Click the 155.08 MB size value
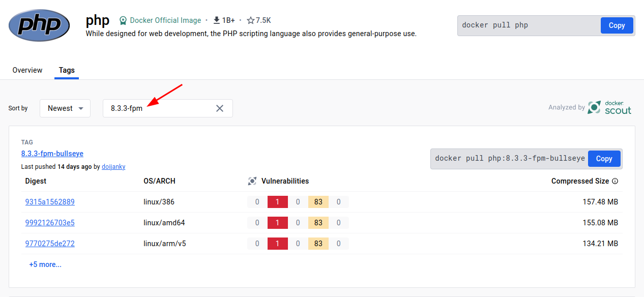 tap(600, 223)
